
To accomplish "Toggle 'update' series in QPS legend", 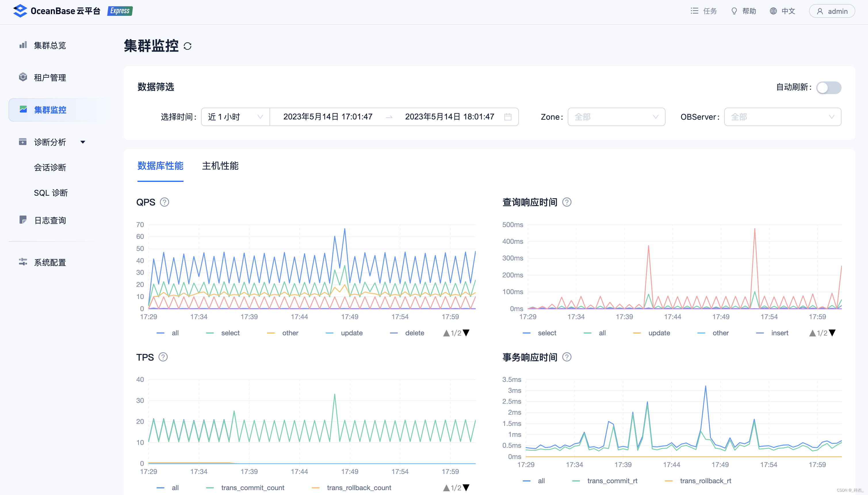I will (x=344, y=333).
